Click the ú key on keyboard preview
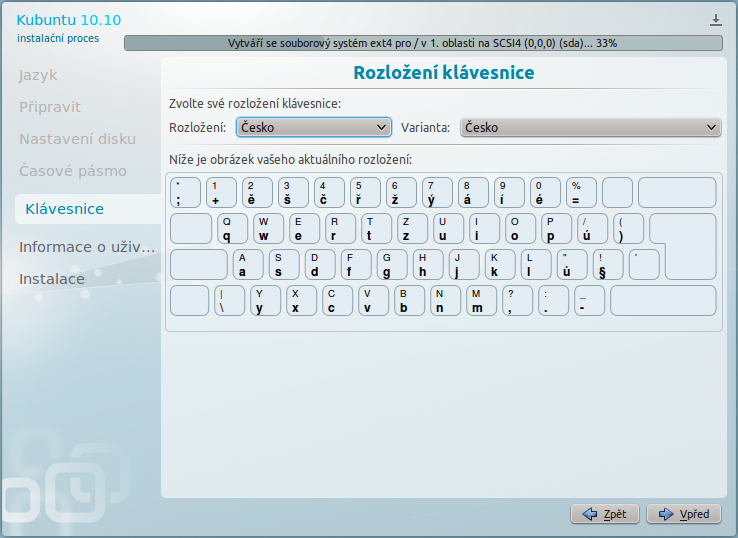738x538 pixels. [x=593, y=229]
